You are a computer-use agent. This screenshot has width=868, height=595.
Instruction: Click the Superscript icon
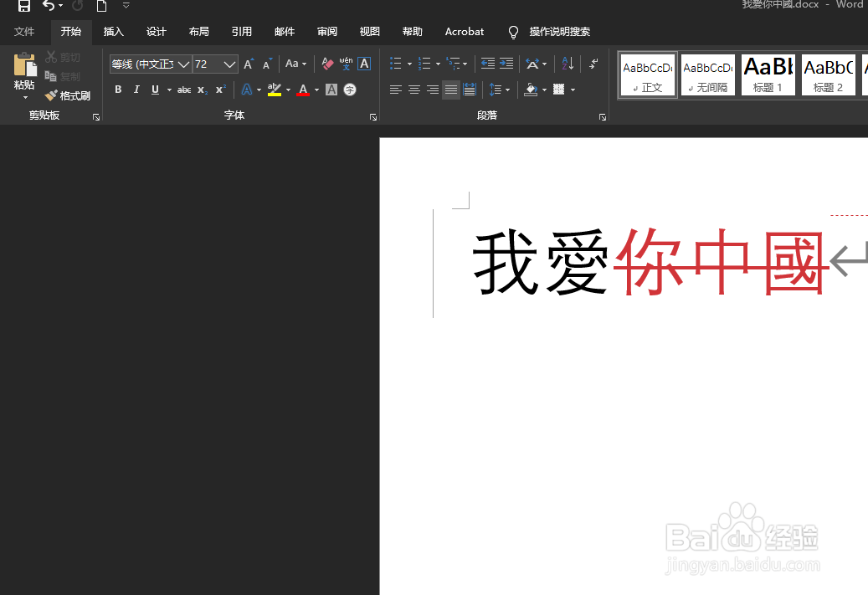coord(220,90)
